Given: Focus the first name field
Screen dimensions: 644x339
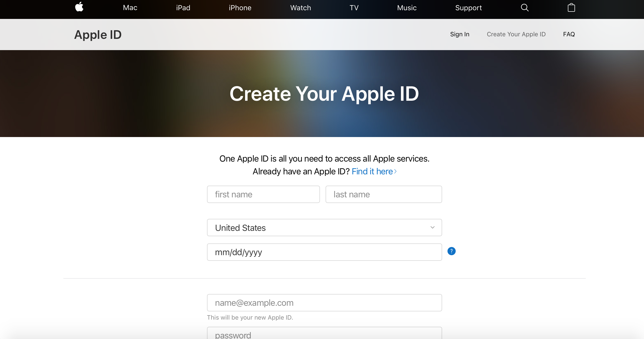Looking at the screenshot, I should tap(263, 194).
